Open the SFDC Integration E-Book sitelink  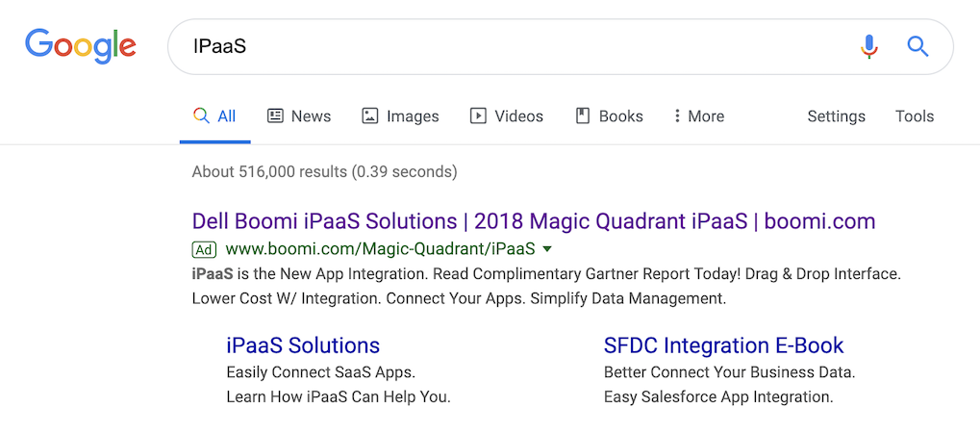point(723,345)
